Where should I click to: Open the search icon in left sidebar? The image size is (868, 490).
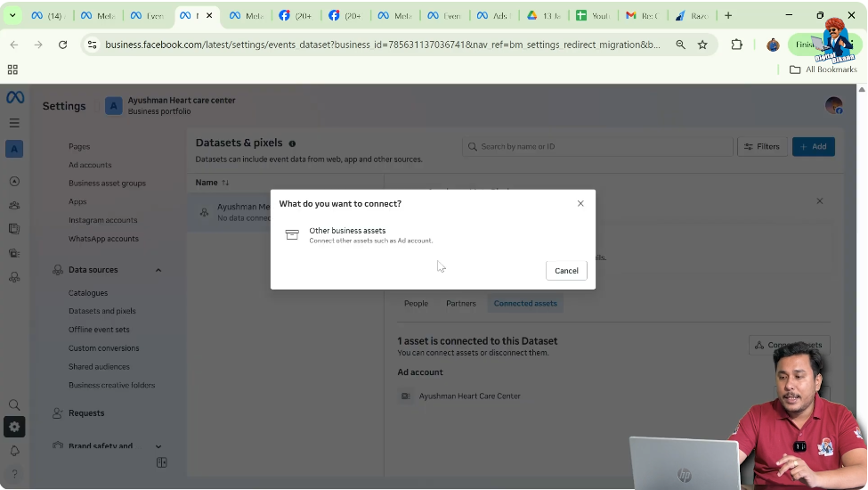pyautogui.click(x=14, y=404)
